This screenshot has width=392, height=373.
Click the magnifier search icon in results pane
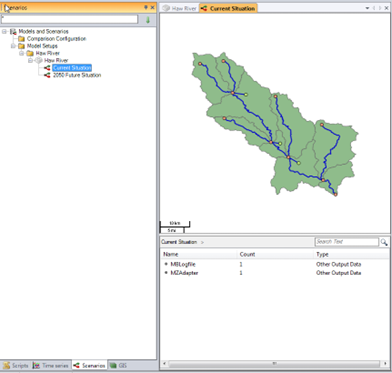click(384, 242)
